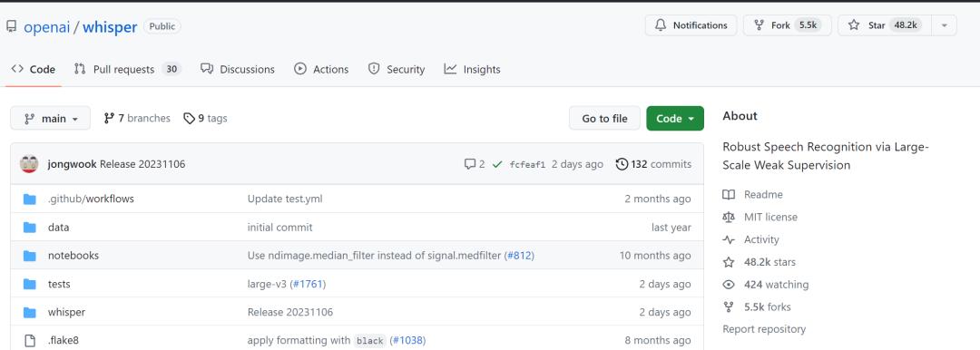Screen dimensions: 980x350
Task: Open the Pull requests tab
Action: (x=128, y=70)
